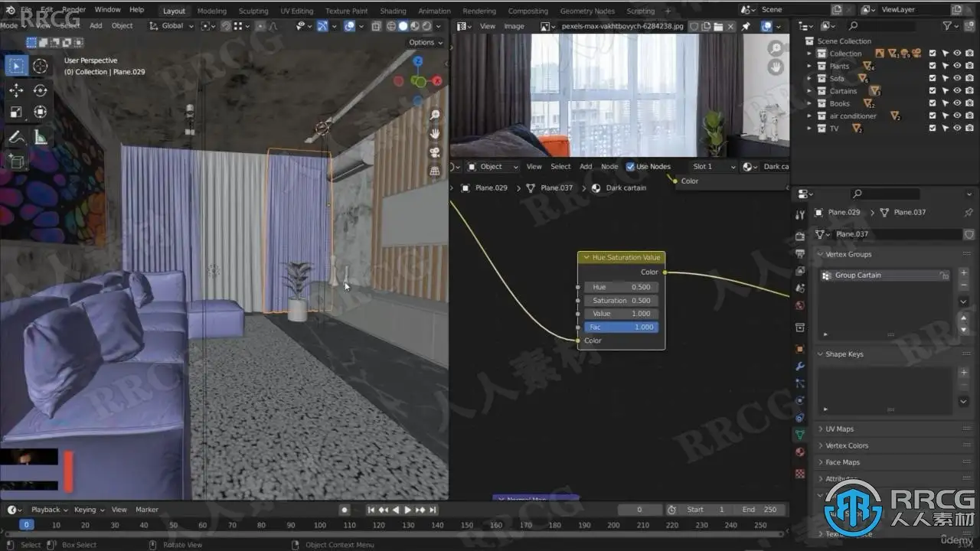The height and width of the screenshot is (551, 980).
Task: Select the Annotate tool
Action: (16, 138)
